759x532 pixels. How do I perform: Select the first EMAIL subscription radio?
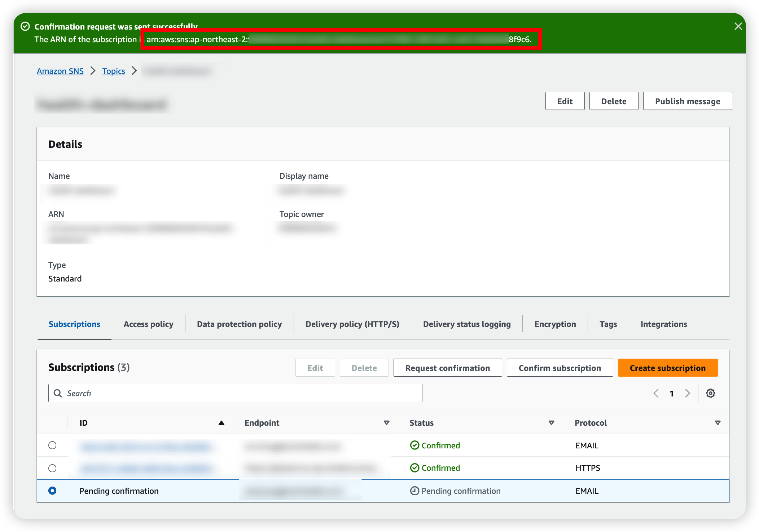click(x=52, y=445)
